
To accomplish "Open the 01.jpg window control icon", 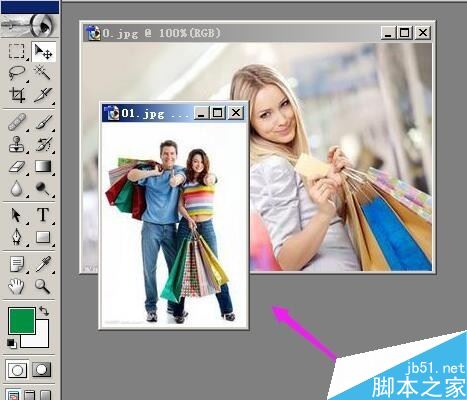I will (111, 113).
